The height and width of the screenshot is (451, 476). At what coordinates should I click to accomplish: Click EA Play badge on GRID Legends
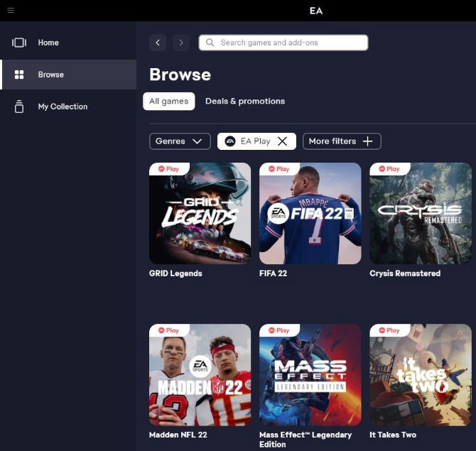[169, 169]
